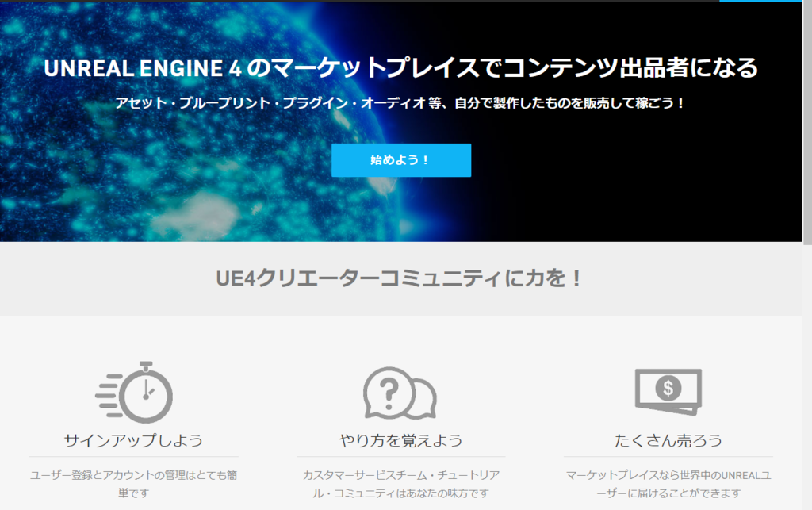812x510 pixels.
Task: Click the UE4クリエーターコミュニティに力を！ heading
Action: [x=399, y=278]
